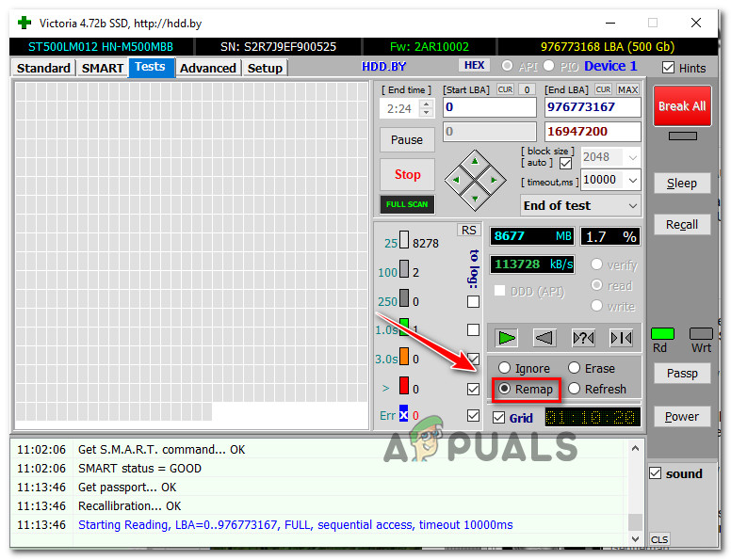Click the white 25 block indicator
Viewport: 731px width, 560px height.
404,240
